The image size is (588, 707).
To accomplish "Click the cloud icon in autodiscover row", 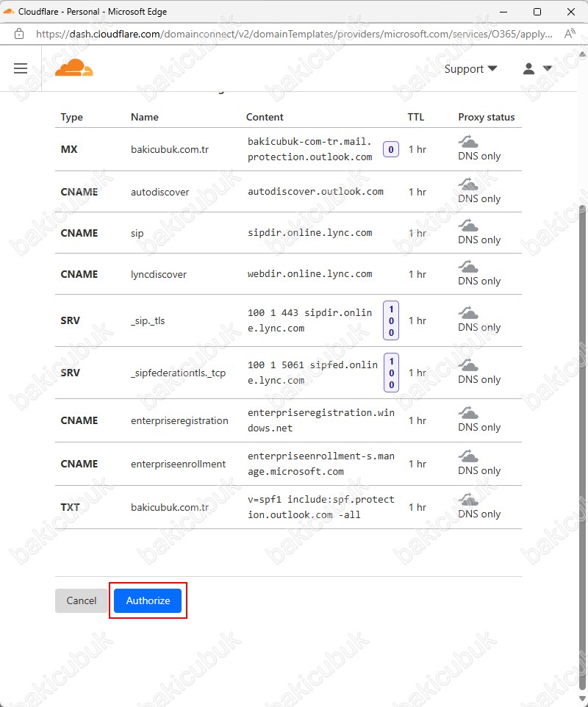I will pos(468,184).
